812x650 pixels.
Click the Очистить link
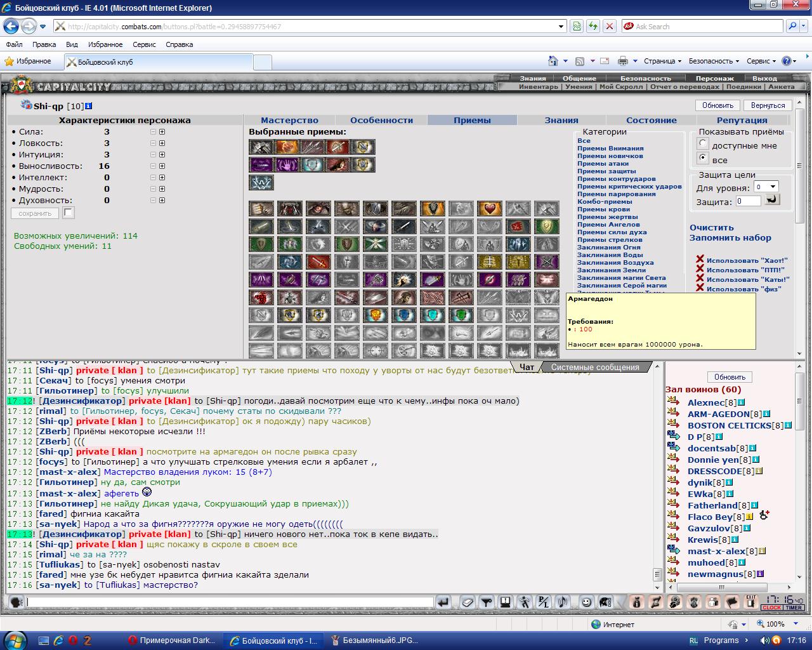click(711, 227)
